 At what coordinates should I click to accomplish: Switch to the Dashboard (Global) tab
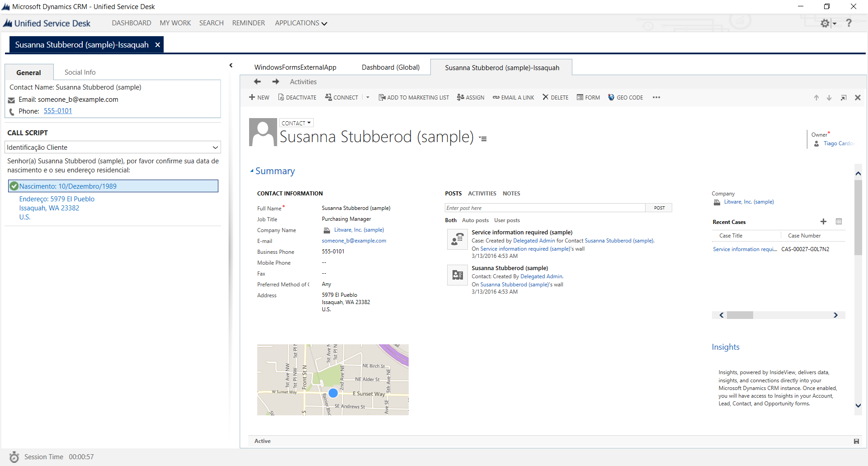coord(391,67)
